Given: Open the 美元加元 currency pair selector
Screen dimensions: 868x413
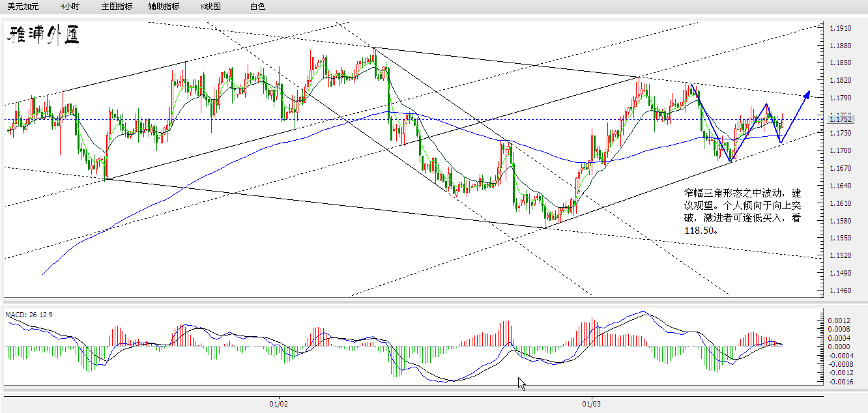Looking at the screenshot, I should pos(23,6).
